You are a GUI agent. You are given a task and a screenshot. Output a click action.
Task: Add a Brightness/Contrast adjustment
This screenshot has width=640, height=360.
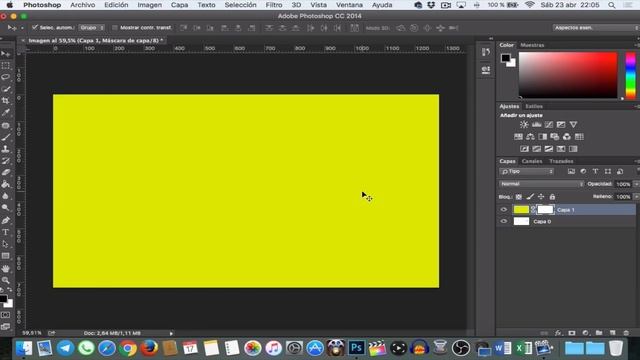tap(524, 124)
